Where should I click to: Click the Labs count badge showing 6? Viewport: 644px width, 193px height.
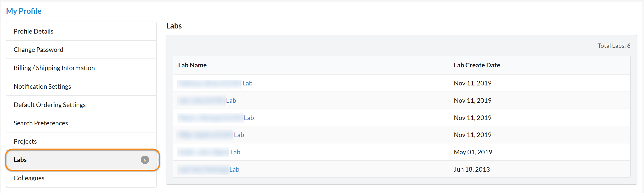(x=145, y=160)
